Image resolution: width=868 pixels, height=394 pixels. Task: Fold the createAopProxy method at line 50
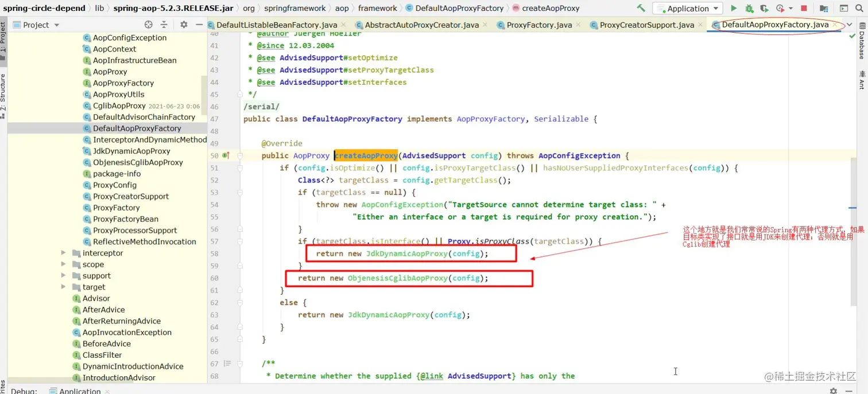240,155
